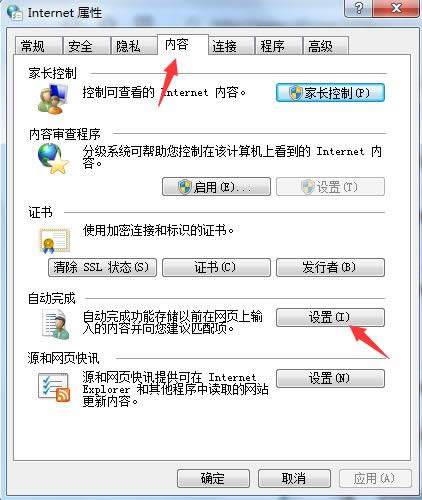Click the Content Advisor globe star icon
The image size is (422, 500).
(x=53, y=158)
